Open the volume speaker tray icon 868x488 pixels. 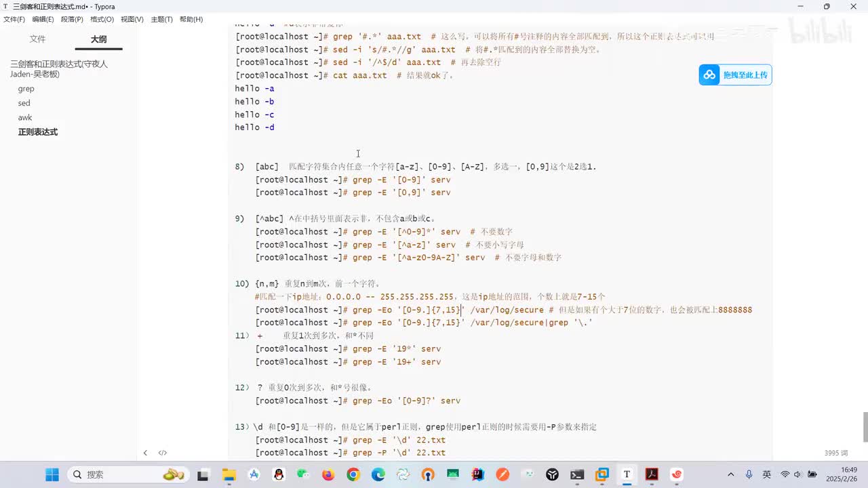(x=798, y=474)
